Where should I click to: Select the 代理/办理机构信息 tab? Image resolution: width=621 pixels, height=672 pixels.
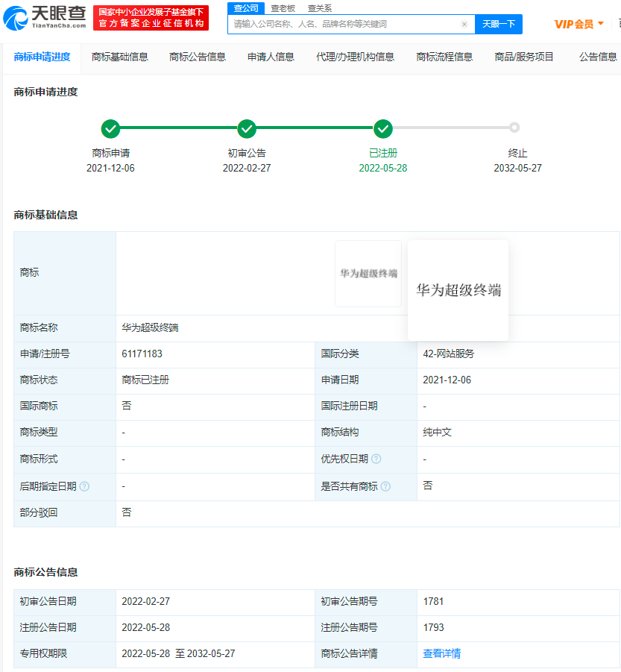(x=355, y=57)
